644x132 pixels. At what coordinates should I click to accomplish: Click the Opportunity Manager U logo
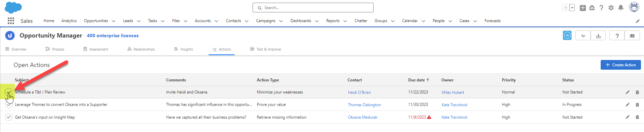[10, 36]
